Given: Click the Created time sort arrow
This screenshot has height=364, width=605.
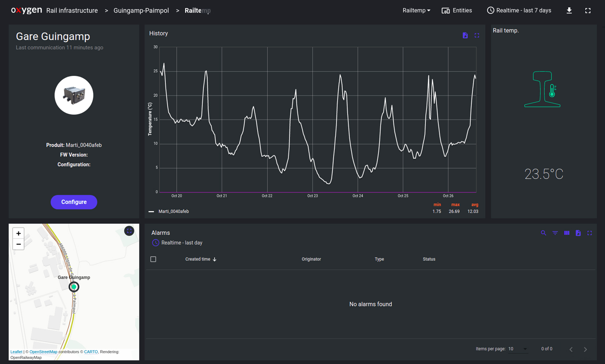Looking at the screenshot, I should point(215,259).
